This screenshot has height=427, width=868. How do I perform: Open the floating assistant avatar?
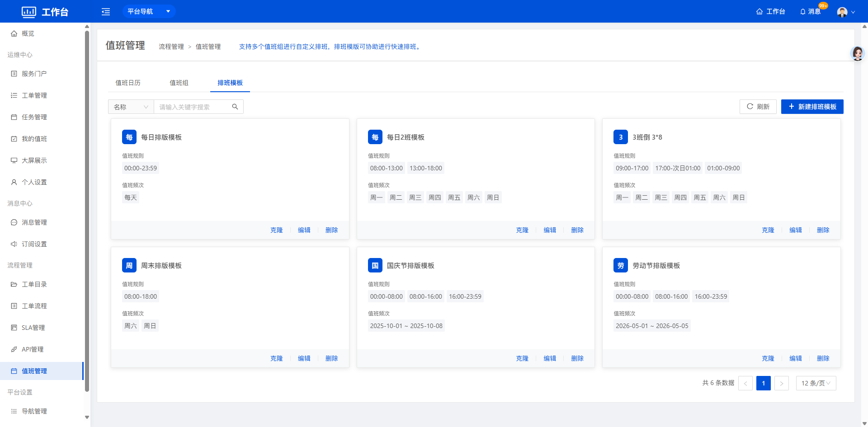[x=857, y=53]
